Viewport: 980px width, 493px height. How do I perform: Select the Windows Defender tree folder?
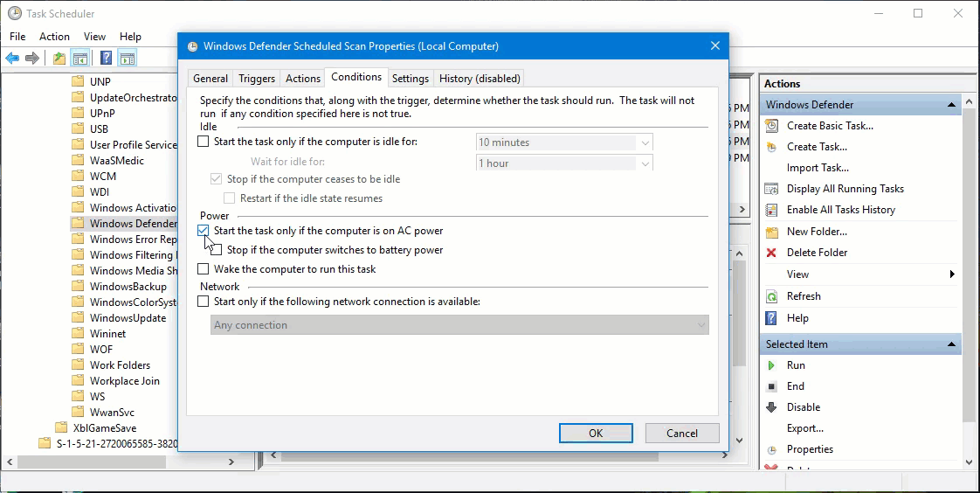point(124,224)
